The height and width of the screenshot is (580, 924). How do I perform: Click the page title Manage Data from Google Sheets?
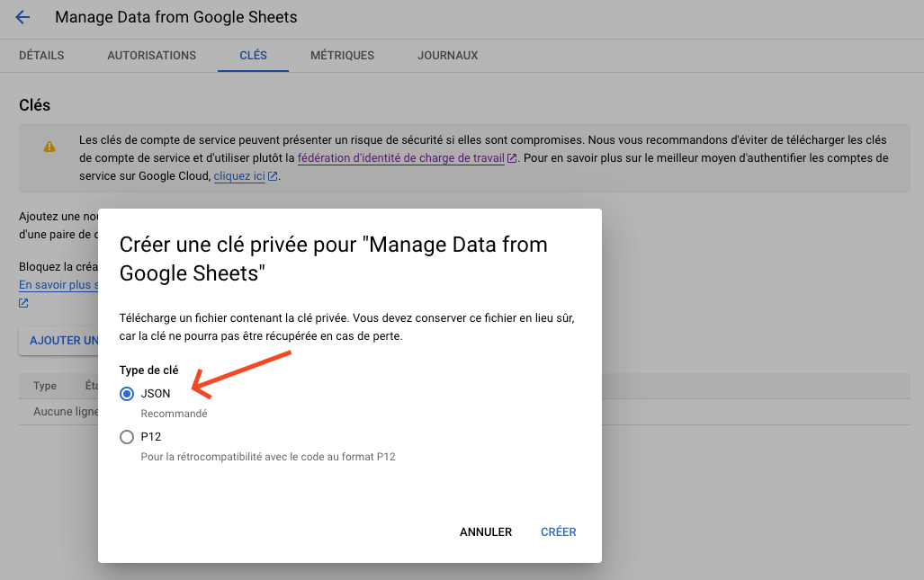(x=175, y=17)
